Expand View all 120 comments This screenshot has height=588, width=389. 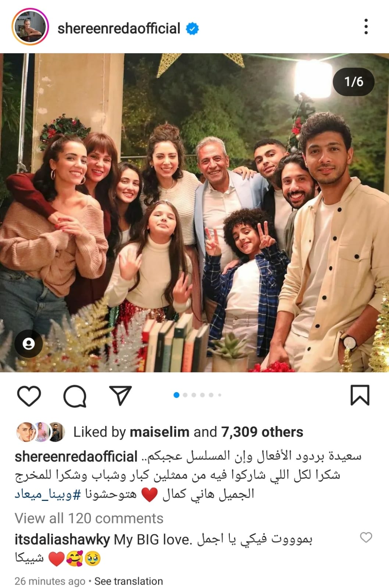89,518
